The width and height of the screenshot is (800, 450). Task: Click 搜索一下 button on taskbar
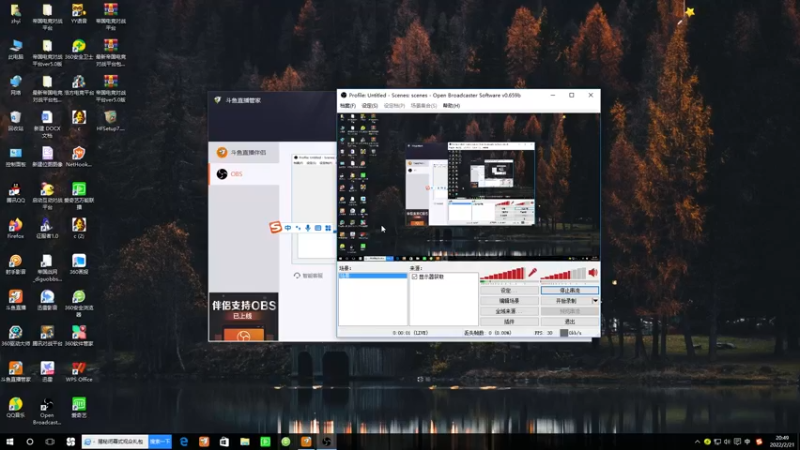point(160,441)
